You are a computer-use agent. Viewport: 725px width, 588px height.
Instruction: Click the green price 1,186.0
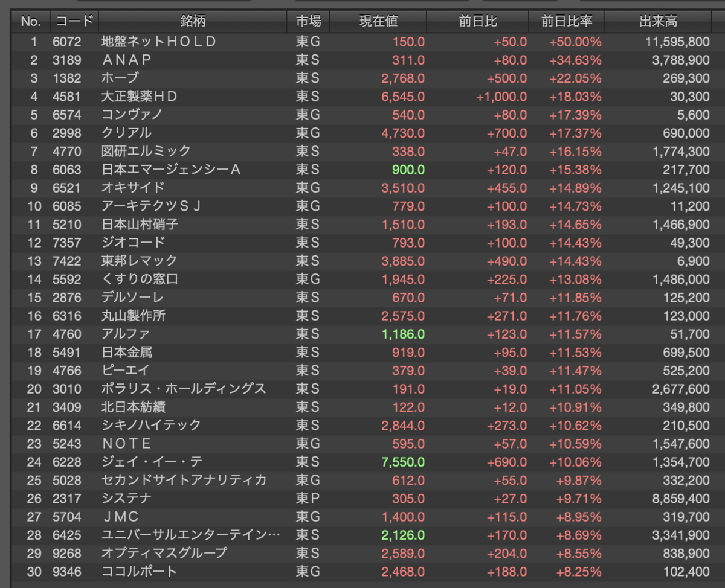(x=403, y=334)
